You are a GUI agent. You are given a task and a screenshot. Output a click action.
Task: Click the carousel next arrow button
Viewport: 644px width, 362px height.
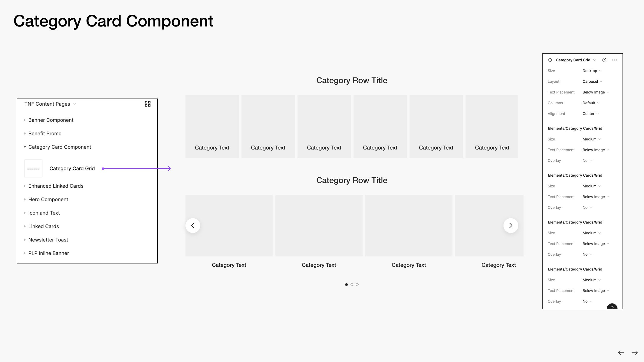coord(511,226)
